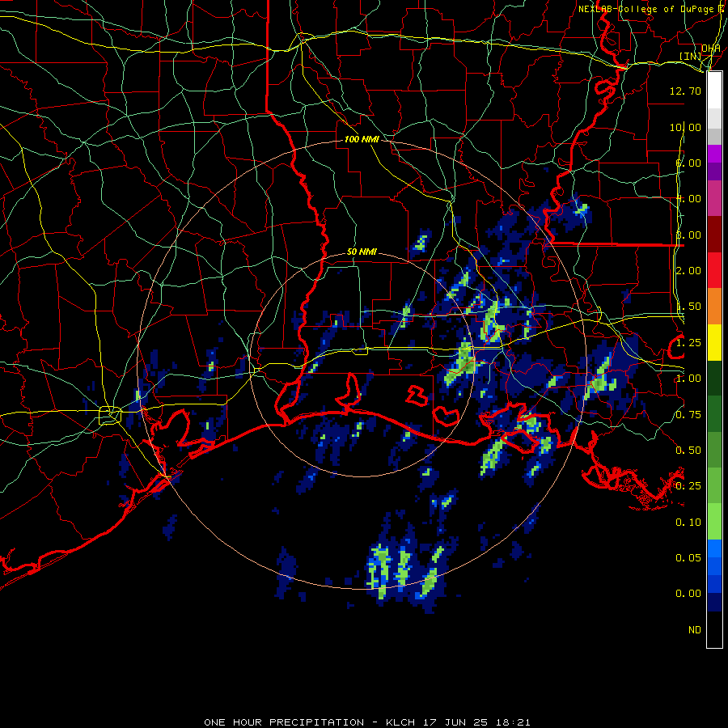
Task: Click the 10.00 legend value
Action: pyautogui.click(x=685, y=127)
